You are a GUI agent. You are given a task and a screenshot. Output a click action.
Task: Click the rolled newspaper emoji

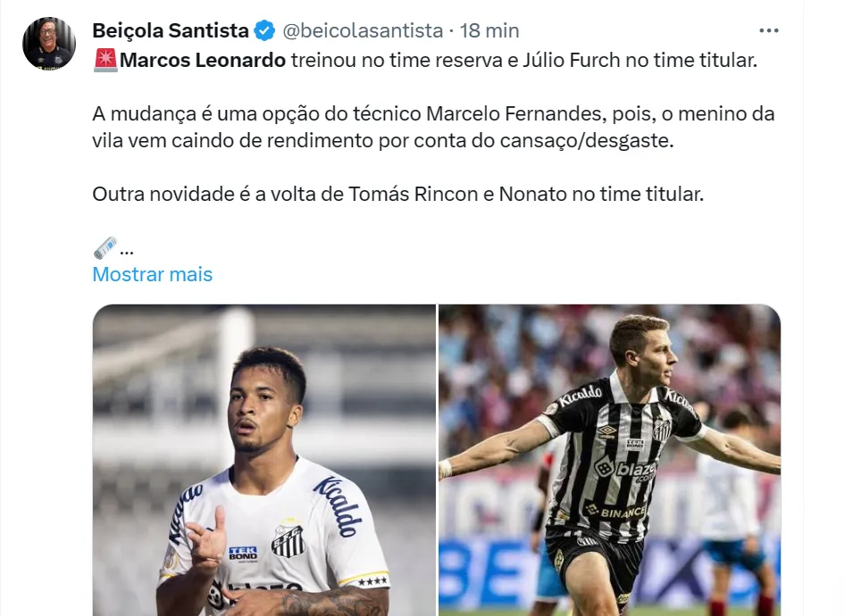click(104, 247)
